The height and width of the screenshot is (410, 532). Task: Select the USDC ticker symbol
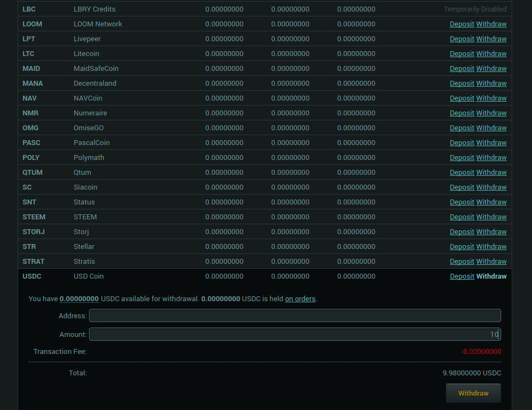click(x=32, y=276)
